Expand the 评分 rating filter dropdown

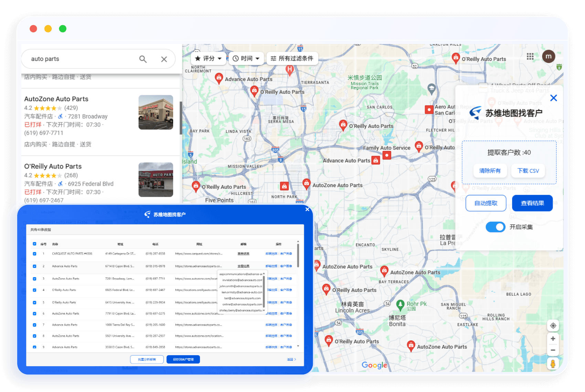pos(209,58)
